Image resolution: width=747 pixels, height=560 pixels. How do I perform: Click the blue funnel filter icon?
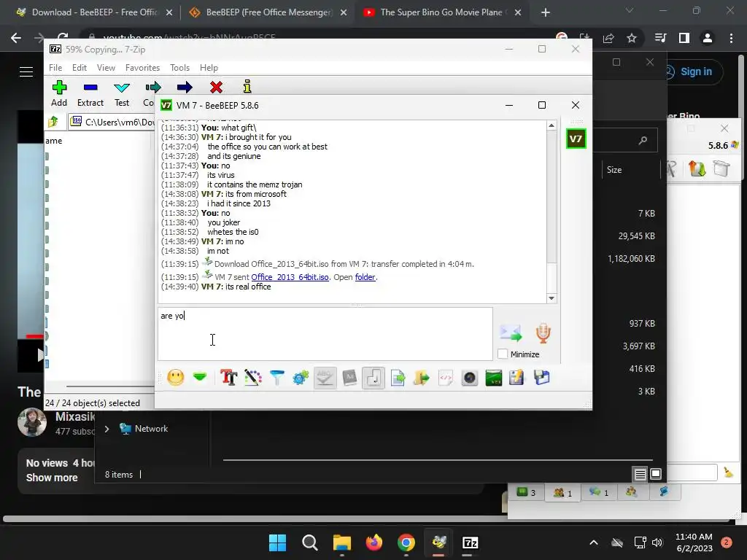(276, 378)
